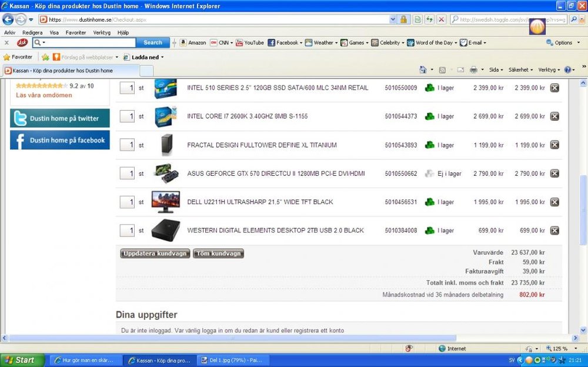The height and width of the screenshot is (367, 588).
Task: Click the browser Back arrow button
Action: tap(8, 19)
